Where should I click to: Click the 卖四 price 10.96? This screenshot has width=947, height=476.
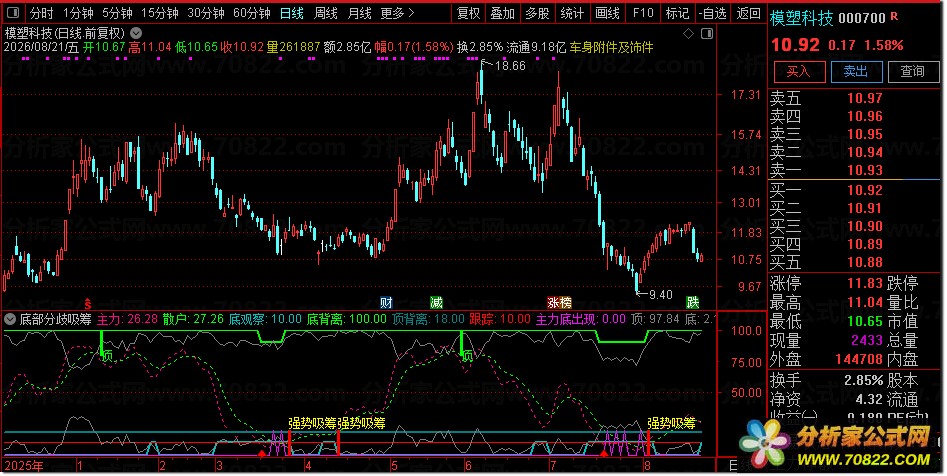pos(864,116)
